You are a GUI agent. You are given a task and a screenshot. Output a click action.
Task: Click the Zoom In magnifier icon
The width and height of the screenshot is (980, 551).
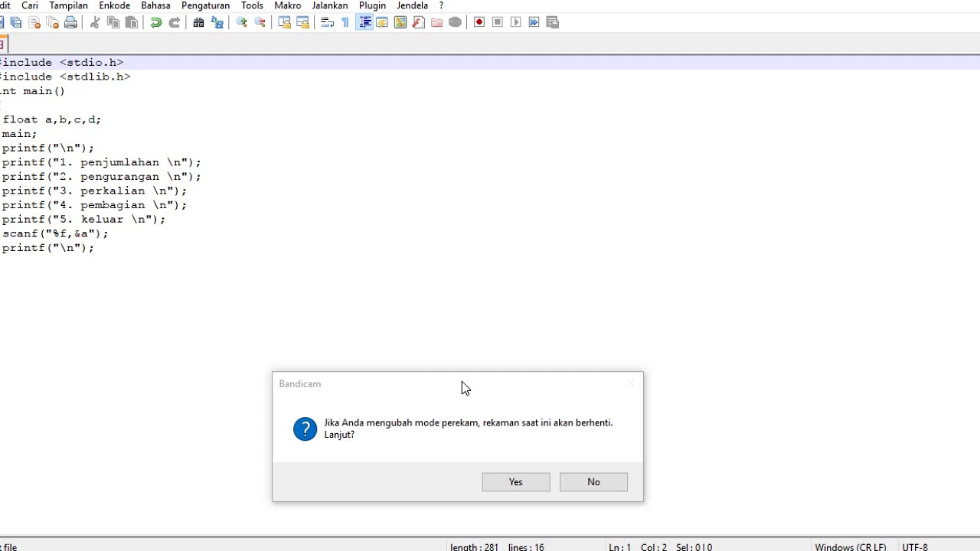pos(242,22)
